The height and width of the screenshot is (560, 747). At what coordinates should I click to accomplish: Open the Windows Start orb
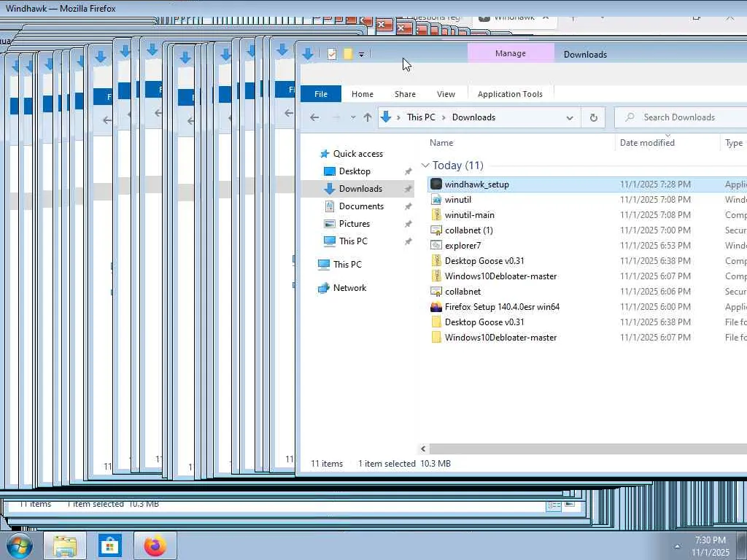(19, 546)
